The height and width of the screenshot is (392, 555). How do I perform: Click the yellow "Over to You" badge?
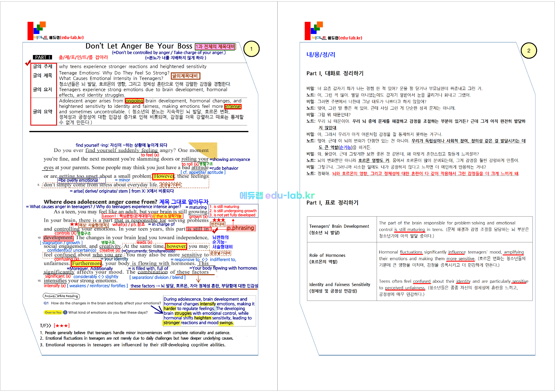click(53, 312)
